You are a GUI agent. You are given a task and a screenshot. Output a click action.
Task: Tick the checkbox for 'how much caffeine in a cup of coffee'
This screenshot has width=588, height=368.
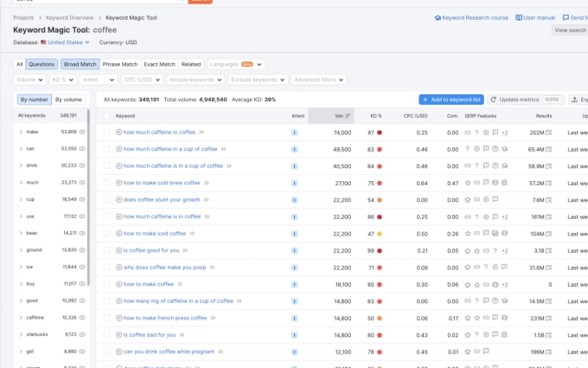pos(107,149)
